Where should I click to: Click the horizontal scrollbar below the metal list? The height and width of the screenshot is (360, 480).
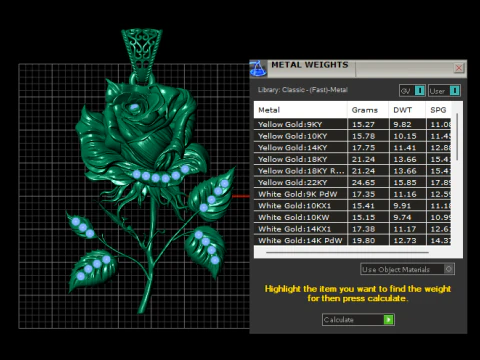[347, 252]
